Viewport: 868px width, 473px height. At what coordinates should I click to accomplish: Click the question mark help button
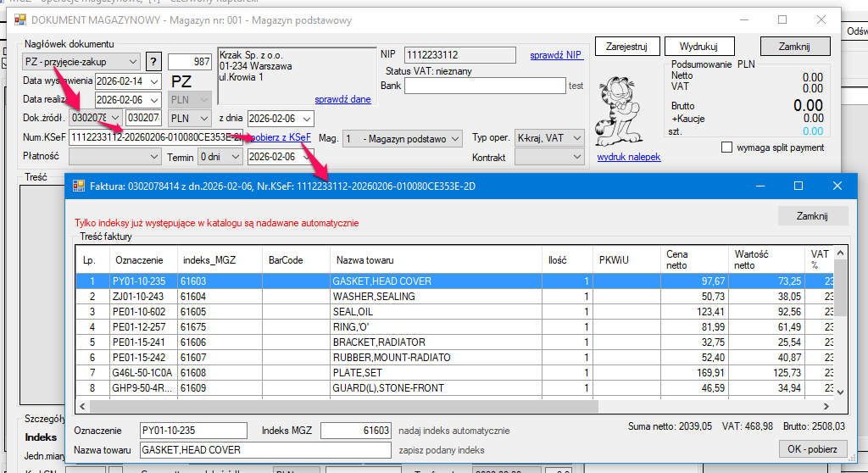153,62
